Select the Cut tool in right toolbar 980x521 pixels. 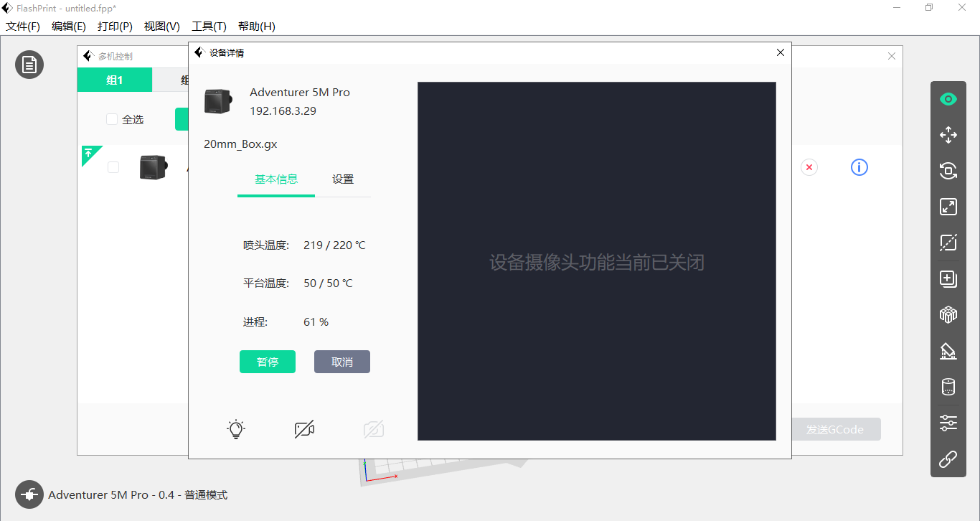coord(948,243)
